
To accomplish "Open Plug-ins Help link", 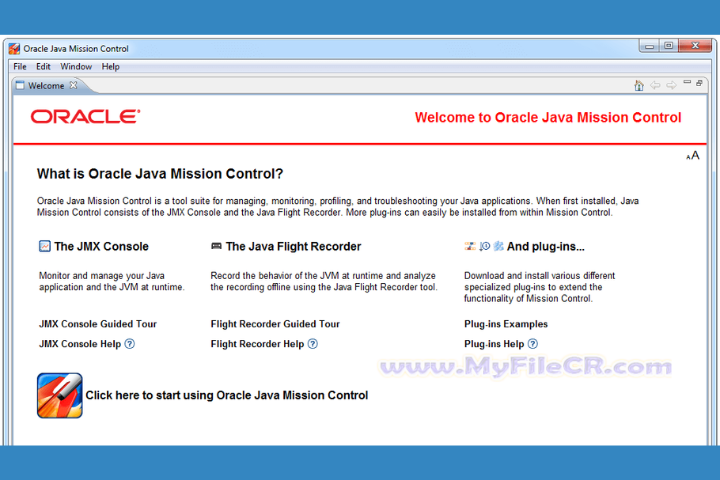I will (494, 344).
